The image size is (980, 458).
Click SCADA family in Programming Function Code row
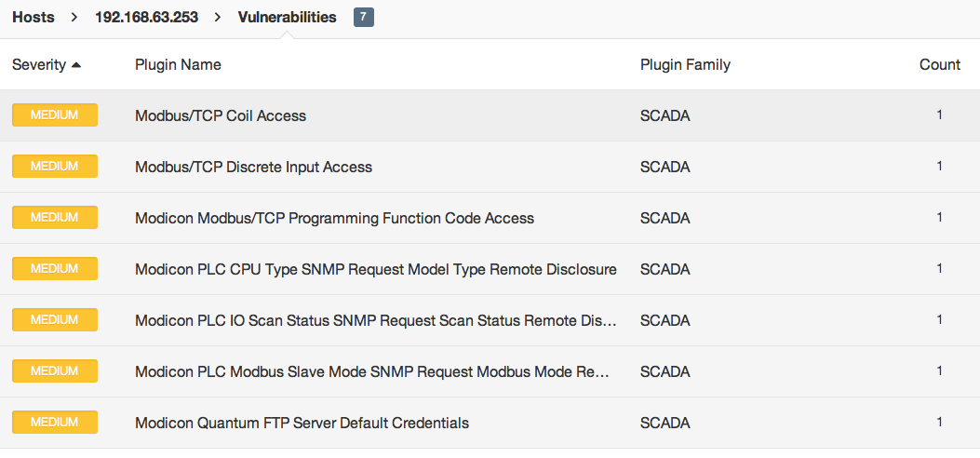click(665, 218)
